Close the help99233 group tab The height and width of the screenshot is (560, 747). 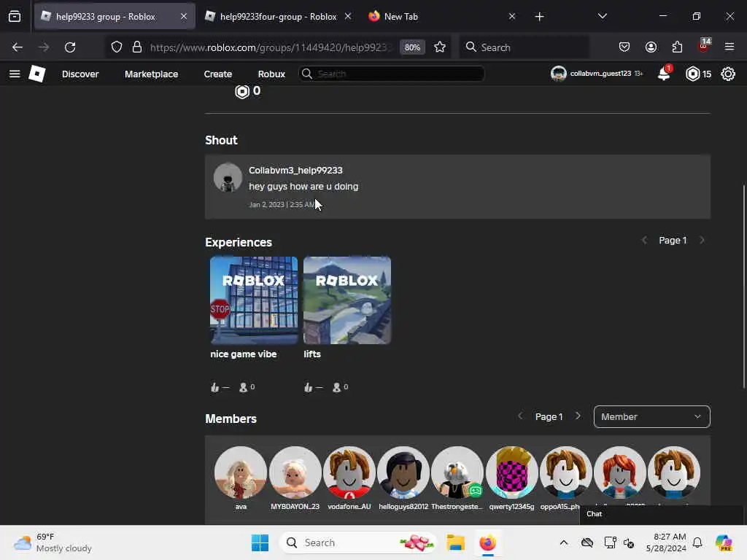point(184,17)
